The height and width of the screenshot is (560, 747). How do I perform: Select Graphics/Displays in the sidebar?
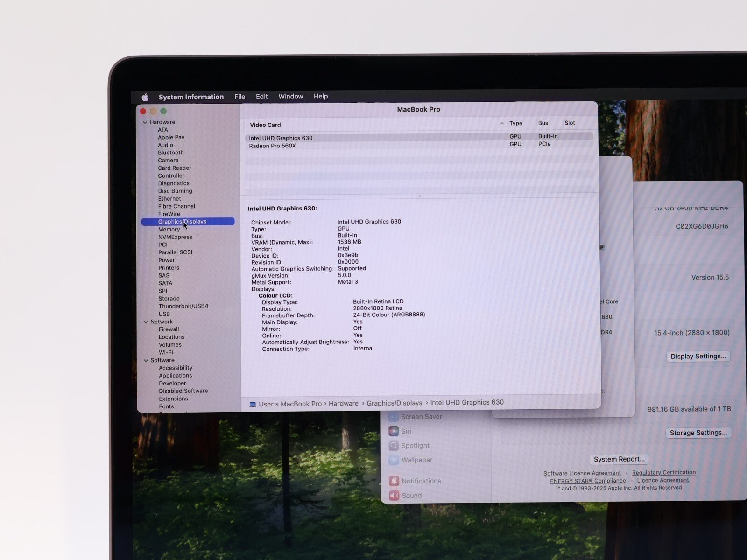coord(188,222)
